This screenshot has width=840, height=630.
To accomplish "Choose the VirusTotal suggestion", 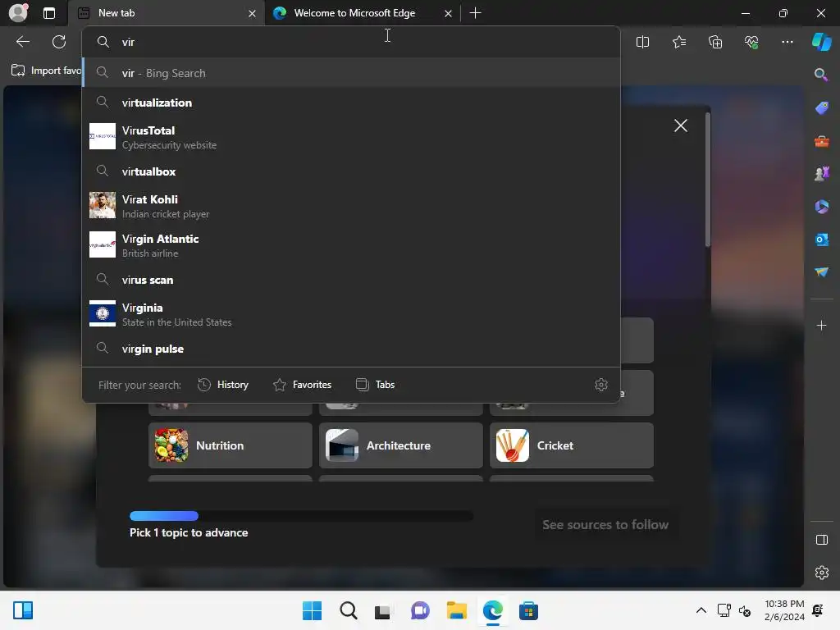I will [x=351, y=137].
